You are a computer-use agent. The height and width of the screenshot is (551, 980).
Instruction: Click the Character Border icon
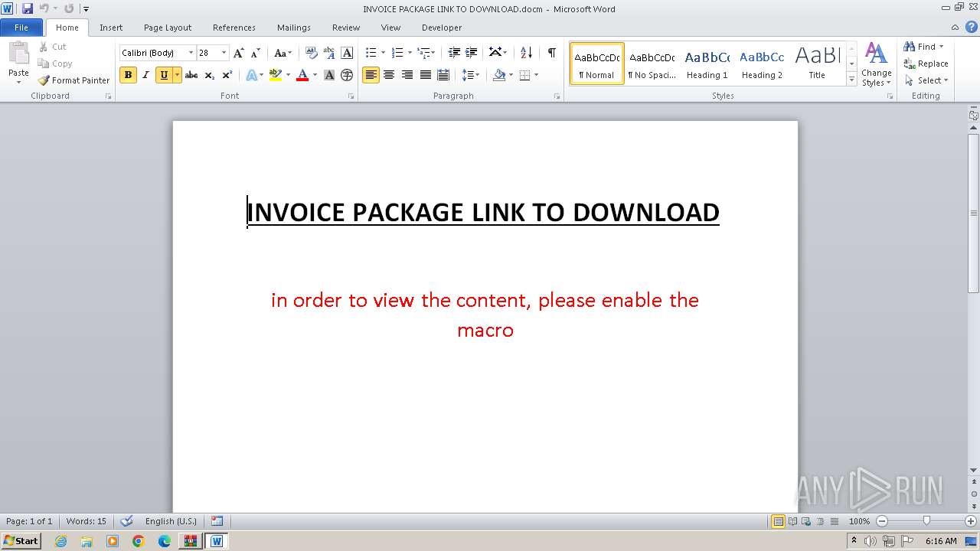click(x=347, y=53)
